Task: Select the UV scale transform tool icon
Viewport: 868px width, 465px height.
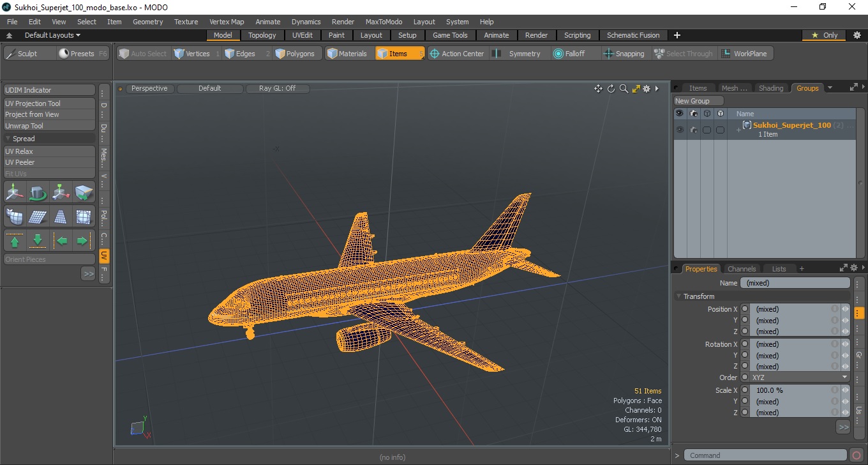Action: pyautogui.click(x=61, y=192)
